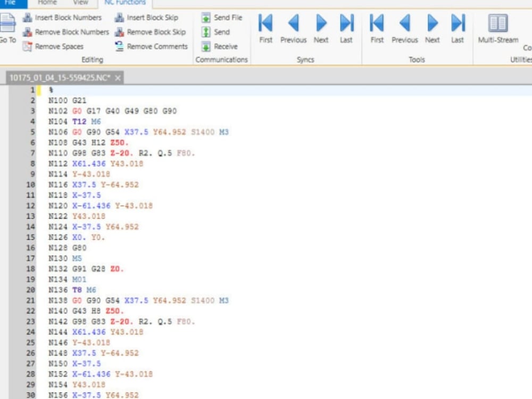Run Remove Comments on the NC file

tap(155, 46)
